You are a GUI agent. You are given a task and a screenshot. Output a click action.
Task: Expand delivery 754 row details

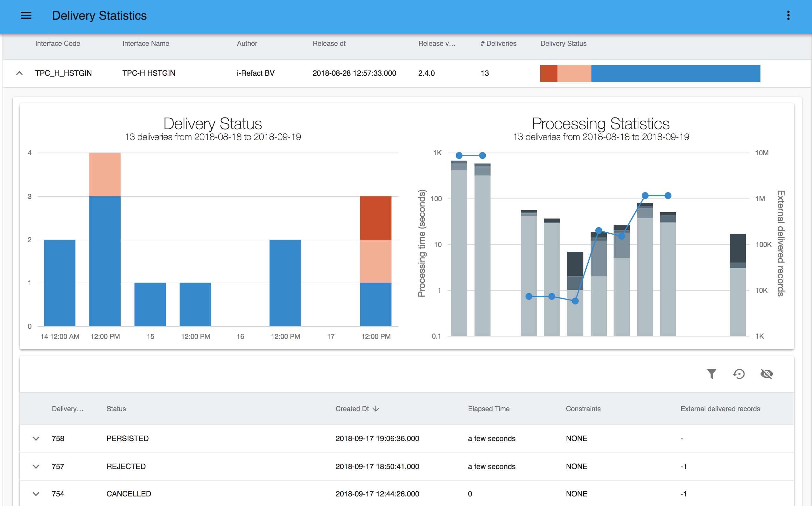click(x=36, y=494)
